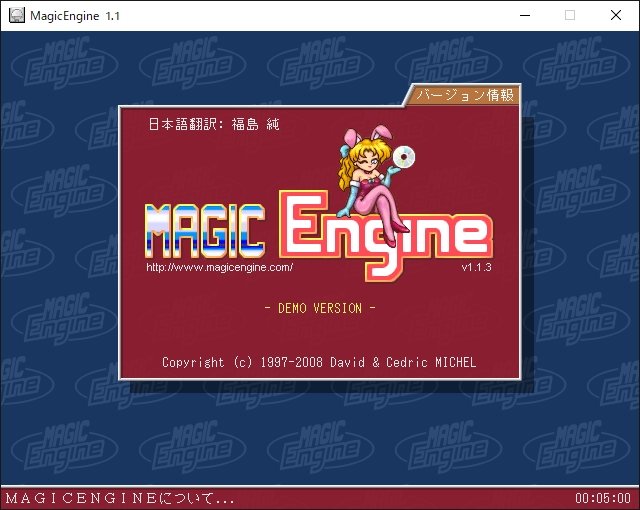Viewport: 640px width, 510px height.
Task: Open the www.magicengine.com link
Action: (219, 268)
